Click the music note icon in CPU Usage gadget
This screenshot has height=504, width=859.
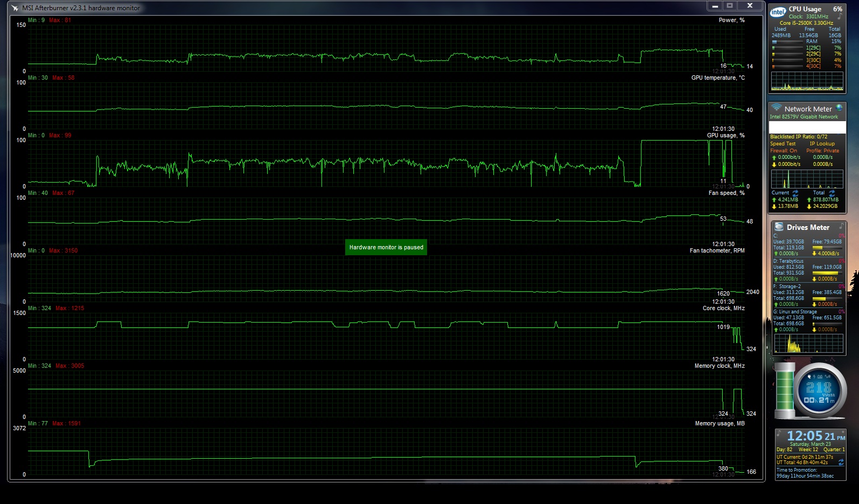coord(839,17)
